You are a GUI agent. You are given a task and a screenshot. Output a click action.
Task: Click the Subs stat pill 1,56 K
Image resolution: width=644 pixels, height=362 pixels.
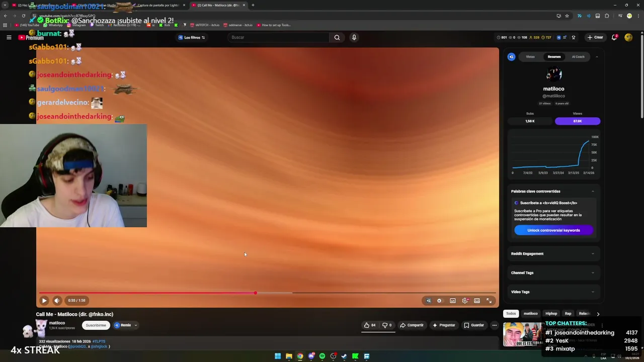point(530,121)
